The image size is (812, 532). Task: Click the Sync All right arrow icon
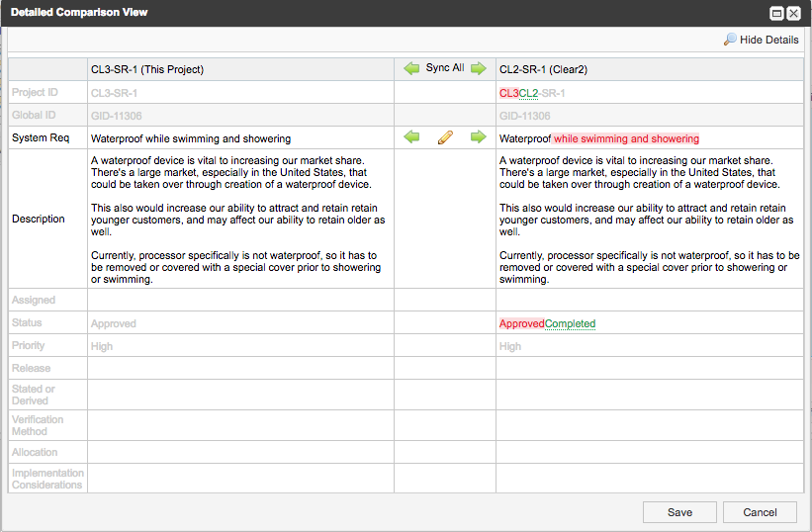478,68
